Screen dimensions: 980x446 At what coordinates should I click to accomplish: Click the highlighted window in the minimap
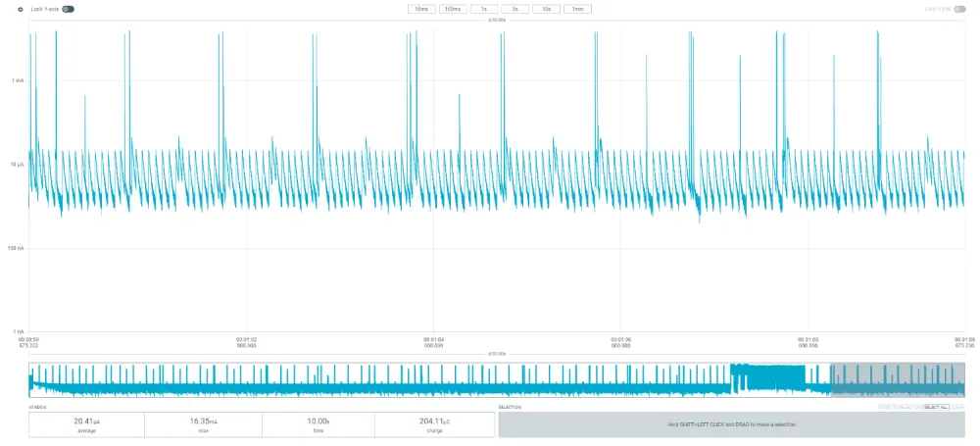pyautogui.click(x=897, y=380)
